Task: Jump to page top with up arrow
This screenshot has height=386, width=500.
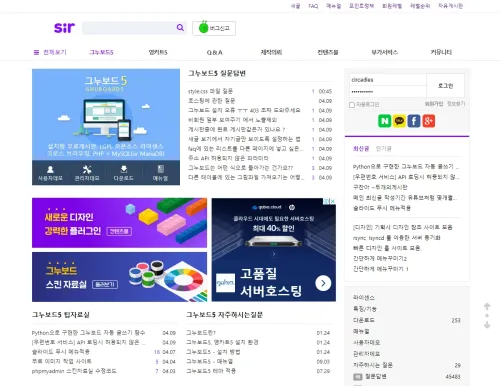Action: tap(487, 306)
